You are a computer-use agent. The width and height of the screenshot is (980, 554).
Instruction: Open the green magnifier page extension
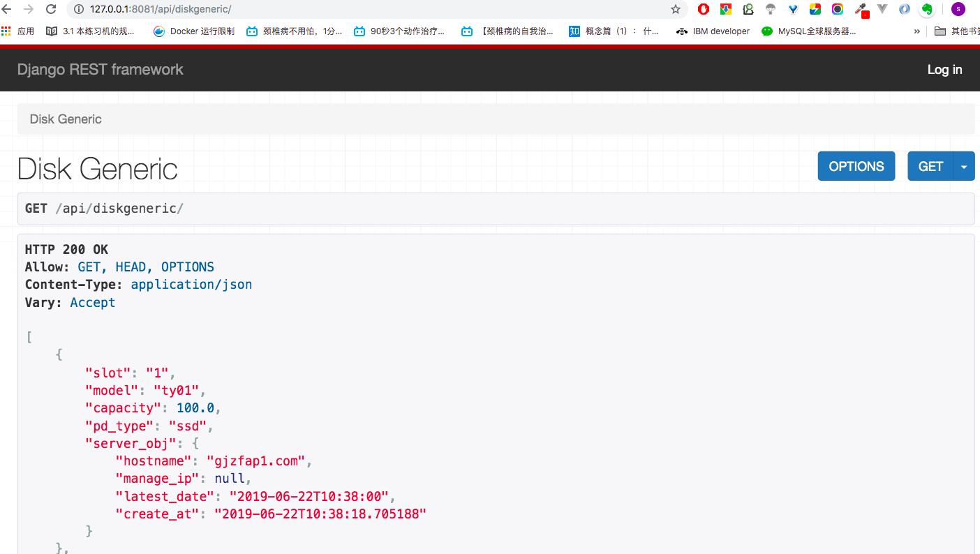pos(748,9)
